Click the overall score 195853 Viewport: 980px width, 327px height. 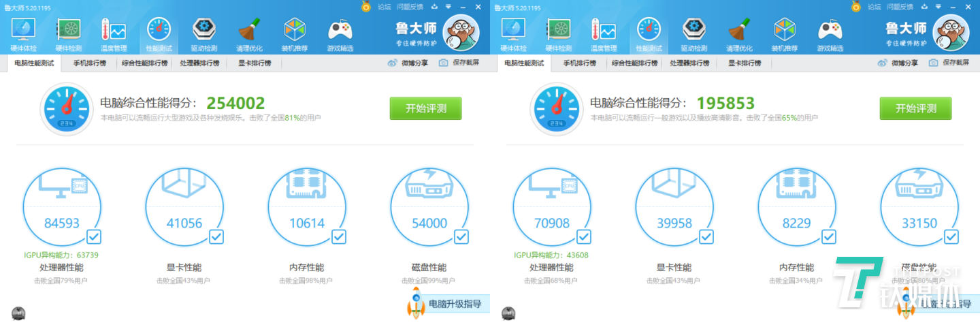725,104
